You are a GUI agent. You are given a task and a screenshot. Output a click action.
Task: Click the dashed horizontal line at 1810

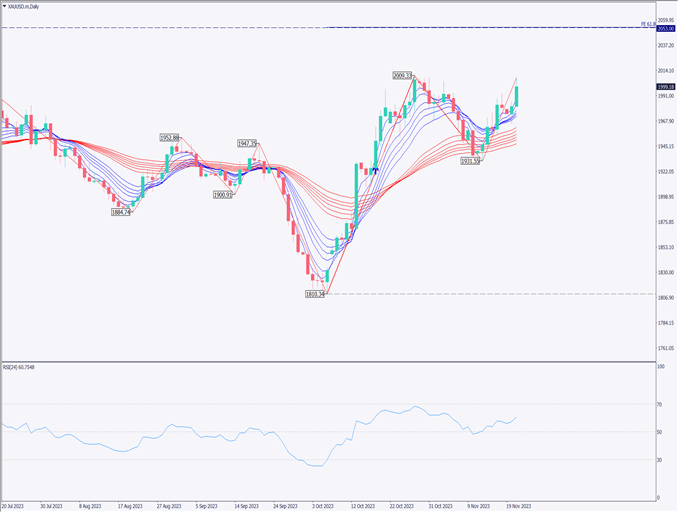[x=500, y=294]
